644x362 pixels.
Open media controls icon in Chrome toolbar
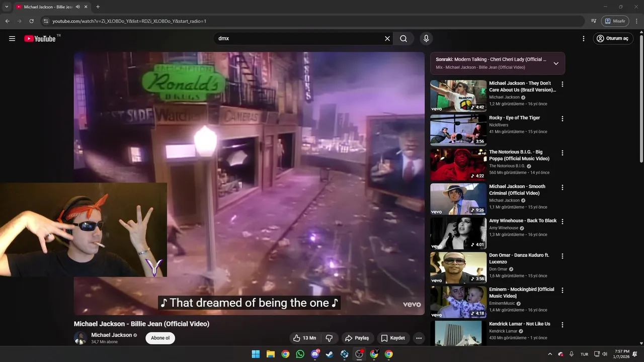pos(594,21)
